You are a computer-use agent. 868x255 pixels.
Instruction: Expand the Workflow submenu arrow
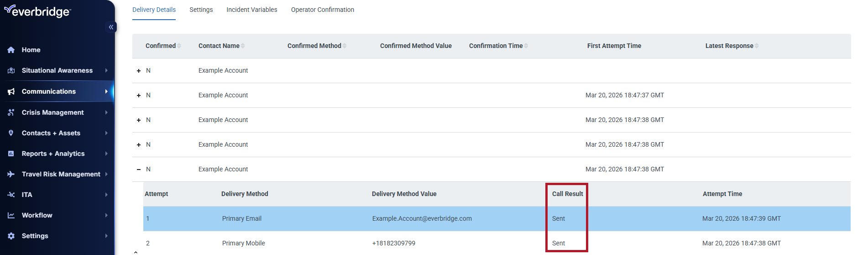click(106, 215)
